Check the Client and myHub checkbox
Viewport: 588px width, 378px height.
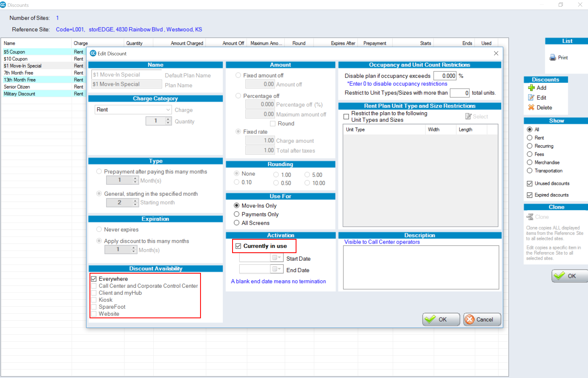tap(94, 293)
